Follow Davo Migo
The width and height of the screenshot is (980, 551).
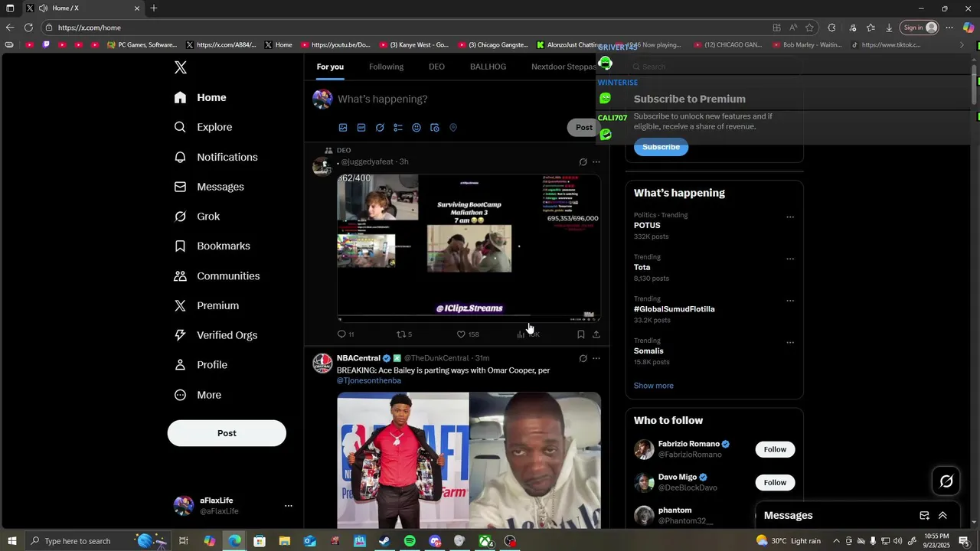[x=775, y=482]
